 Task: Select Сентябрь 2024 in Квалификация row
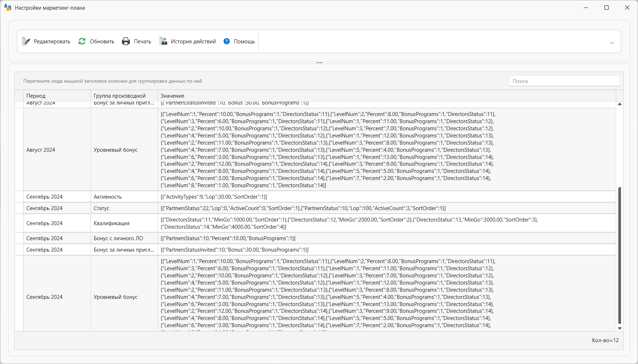57,223
